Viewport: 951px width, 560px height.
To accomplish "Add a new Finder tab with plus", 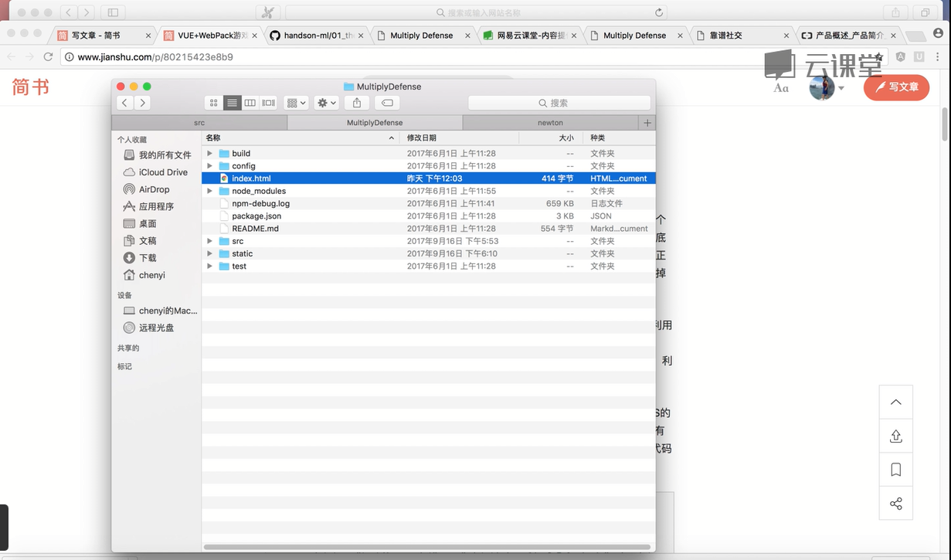I will [x=647, y=123].
